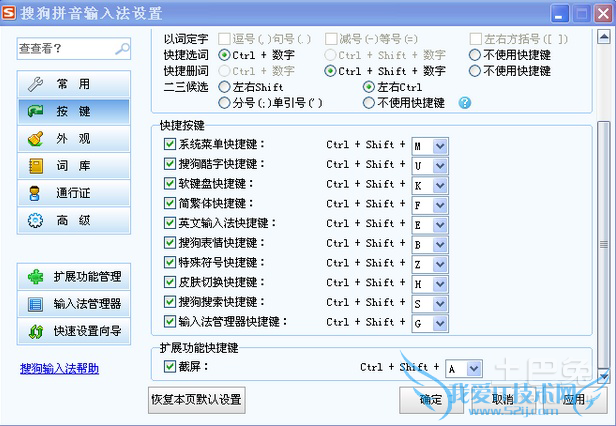Open the 常用 settings tab
Image resolution: width=616 pixels, height=426 pixels.
coord(73,84)
